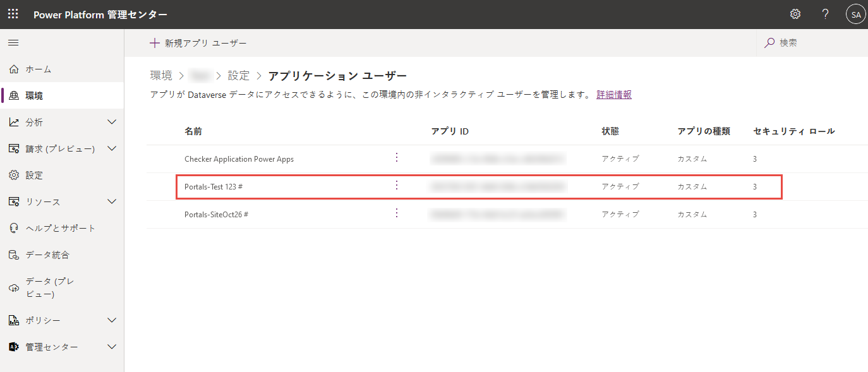Click カスタム type for Portals-SiteOct26 #
The image size is (868, 372).
coord(692,215)
